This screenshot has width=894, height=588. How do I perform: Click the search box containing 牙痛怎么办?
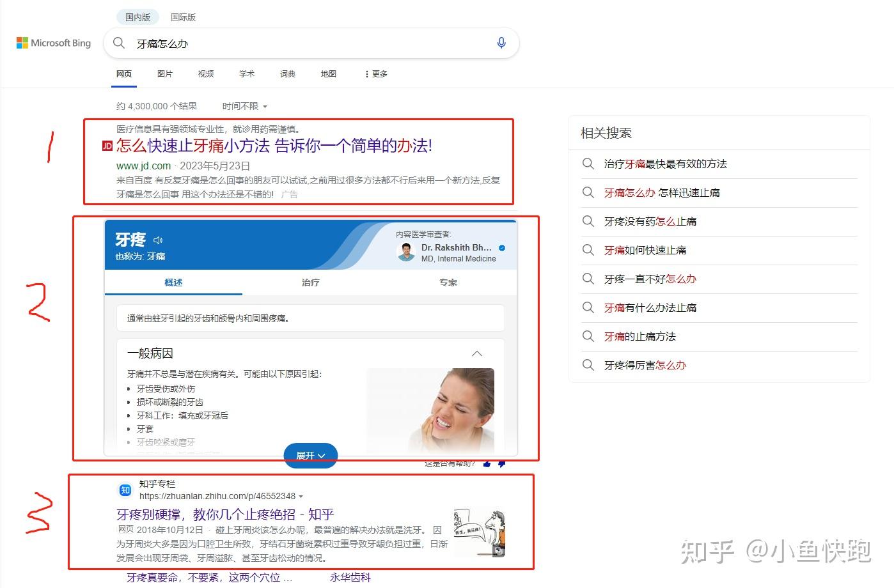pyautogui.click(x=311, y=43)
